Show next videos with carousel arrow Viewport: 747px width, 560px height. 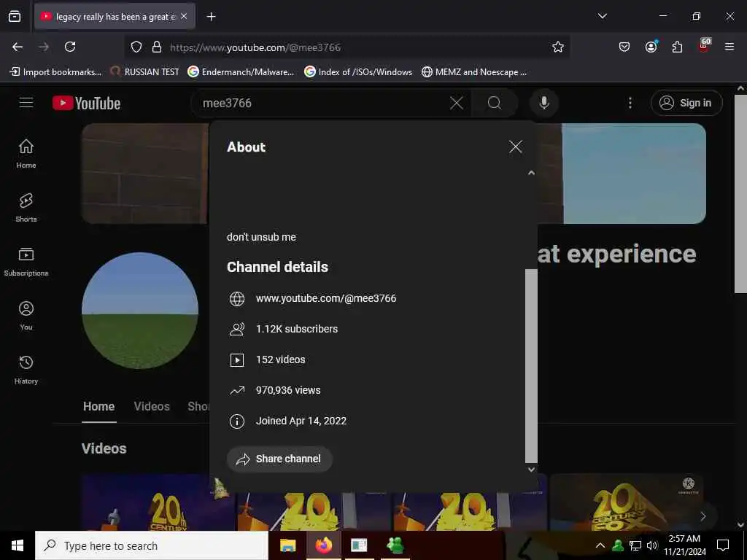(x=703, y=516)
